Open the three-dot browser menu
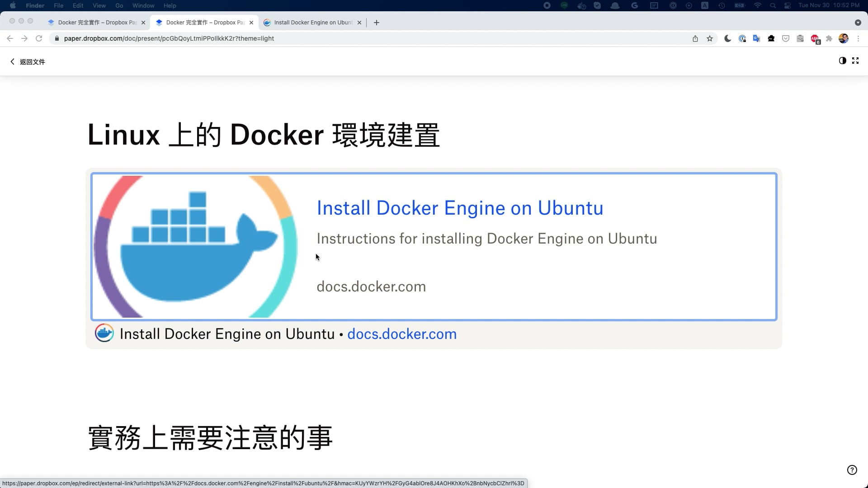Viewport: 868px width, 488px height. click(858, 38)
